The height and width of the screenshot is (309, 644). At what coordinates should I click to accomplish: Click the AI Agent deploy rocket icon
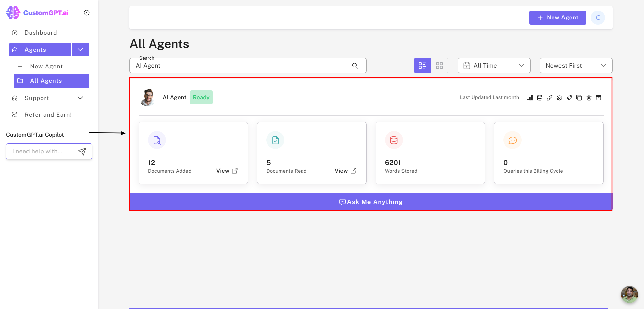[569, 98]
